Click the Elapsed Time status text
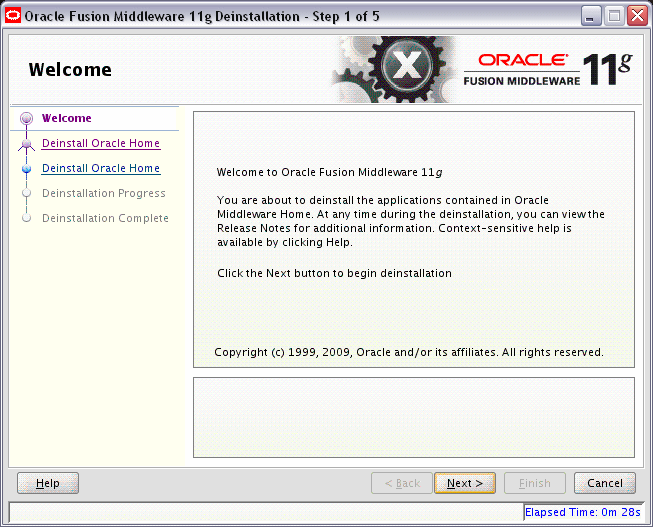The image size is (653, 527). (x=583, y=512)
